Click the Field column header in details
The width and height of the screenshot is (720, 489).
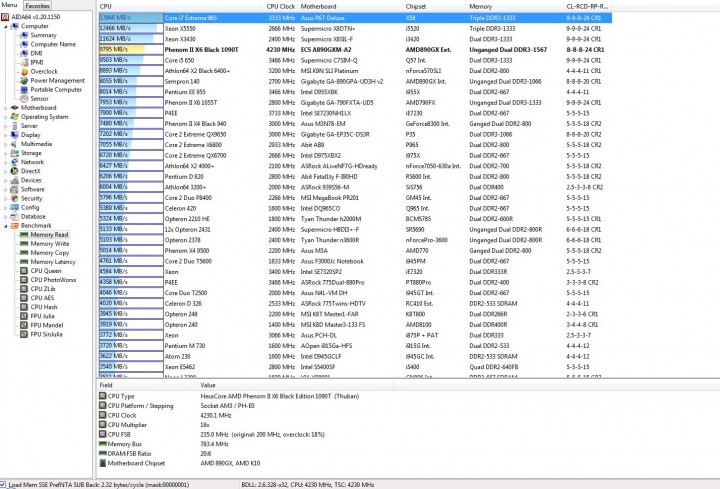(147, 385)
